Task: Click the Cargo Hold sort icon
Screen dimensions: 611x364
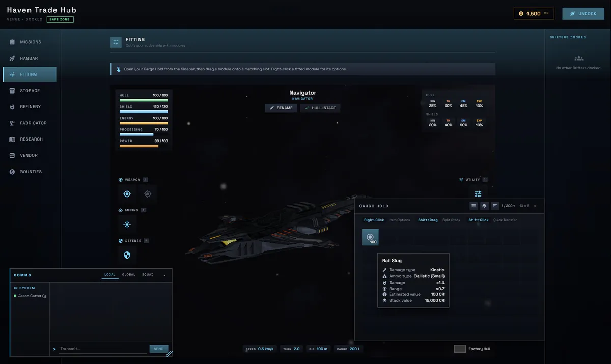Action: (495, 206)
